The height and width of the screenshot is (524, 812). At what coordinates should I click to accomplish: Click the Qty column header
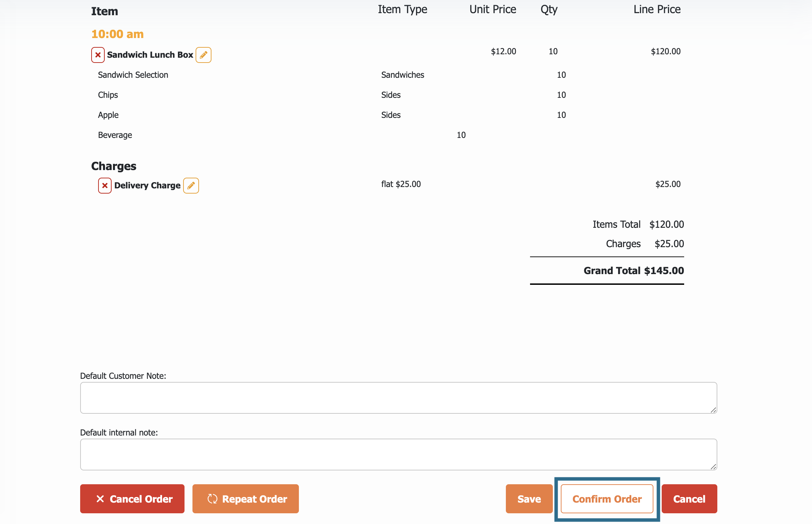coord(549,9)
